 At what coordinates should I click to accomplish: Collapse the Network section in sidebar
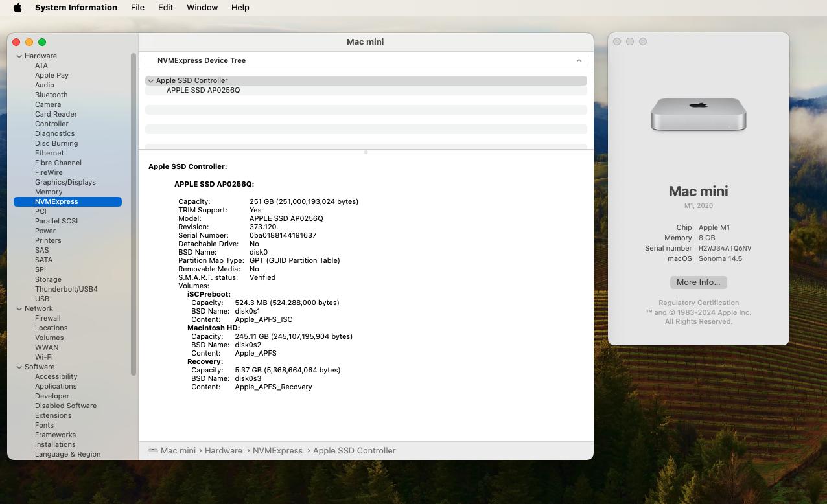tap(19, 309)
